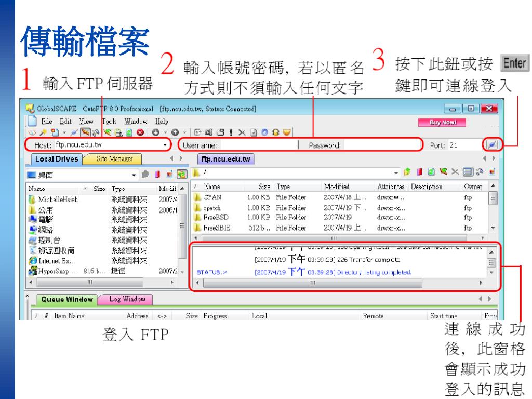532x399 pixels.
Task: Open Site Manager book icon in toolbar
Action: (32, 132)
